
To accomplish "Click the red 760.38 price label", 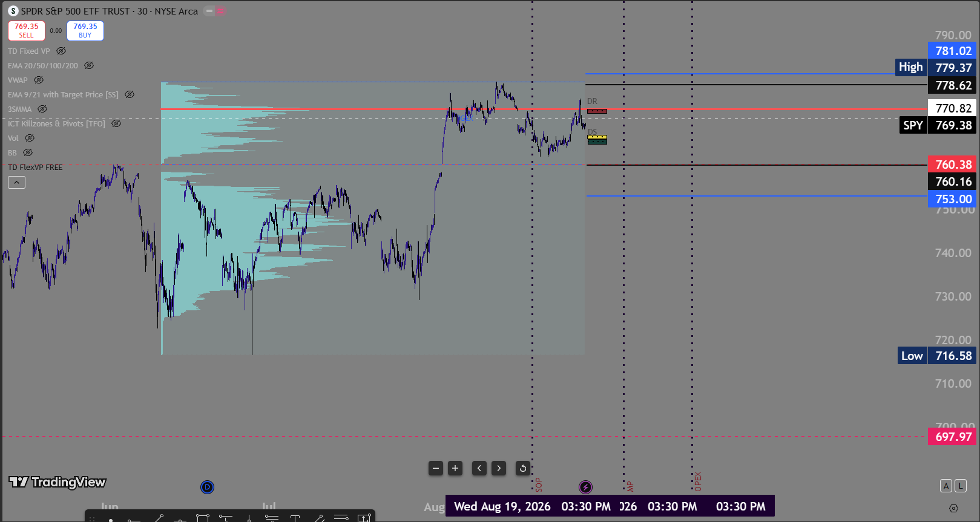I will point(952,164).
